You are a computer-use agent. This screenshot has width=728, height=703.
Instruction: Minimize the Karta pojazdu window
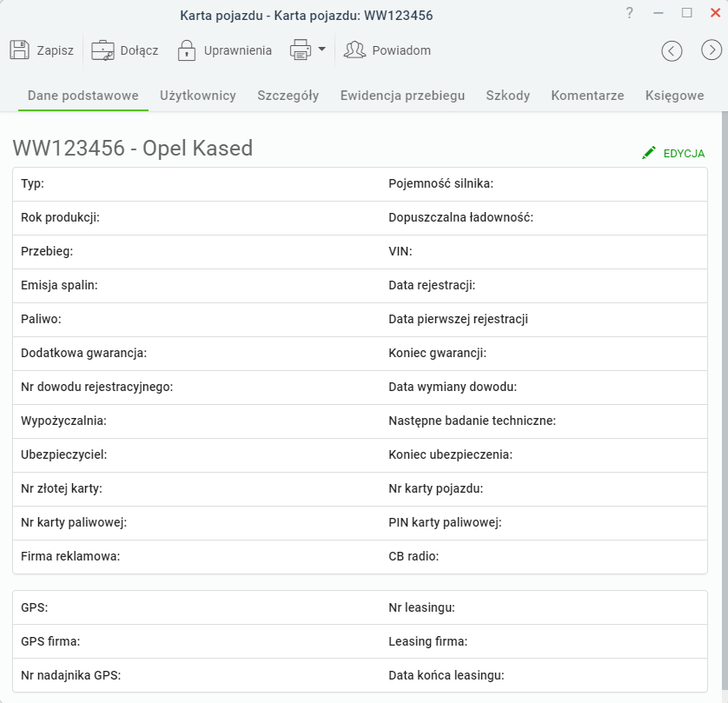click(x=658, y=13)
